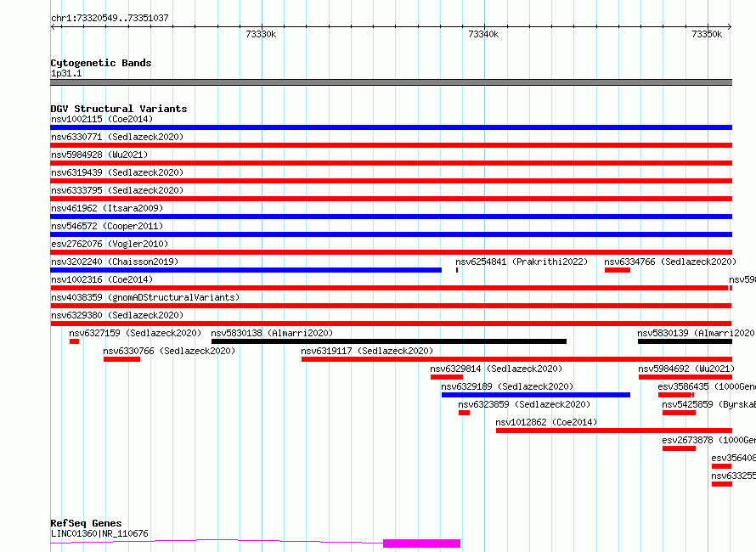756x552 pixels.
Task: Click red bar under esv3586435
Action: click(676, 395)
